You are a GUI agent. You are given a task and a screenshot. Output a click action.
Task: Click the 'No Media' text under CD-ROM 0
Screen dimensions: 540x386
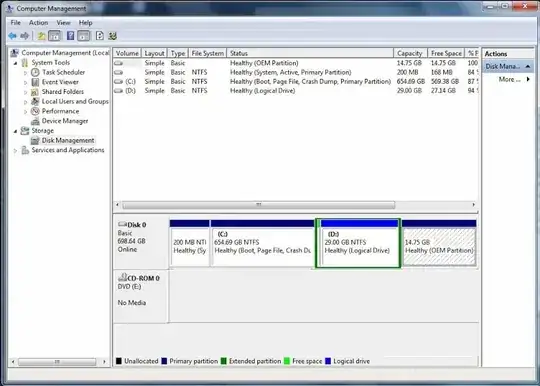(132, 303)
